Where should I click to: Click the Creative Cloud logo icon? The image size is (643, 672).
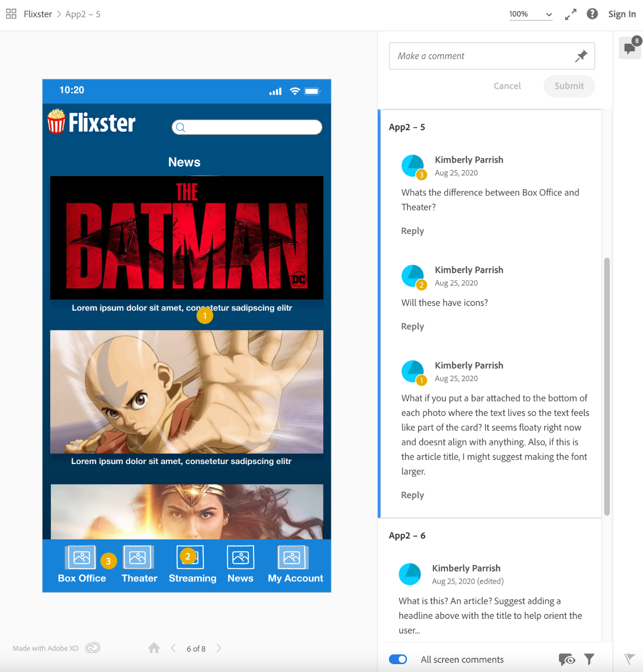pos(93,648)
